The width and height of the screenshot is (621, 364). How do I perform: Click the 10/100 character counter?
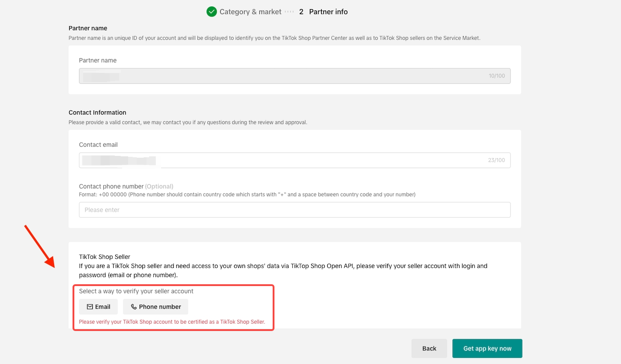click(x=497, y=76)
